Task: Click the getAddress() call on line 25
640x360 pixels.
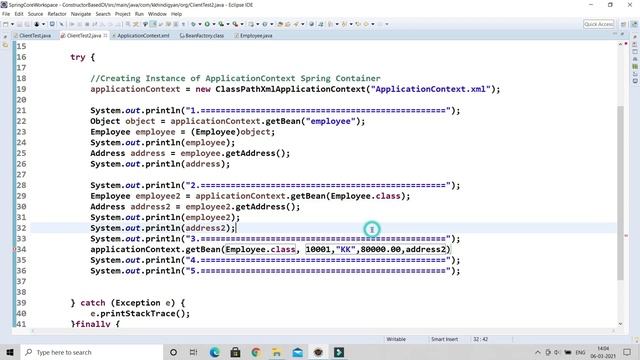Action: 255,153
